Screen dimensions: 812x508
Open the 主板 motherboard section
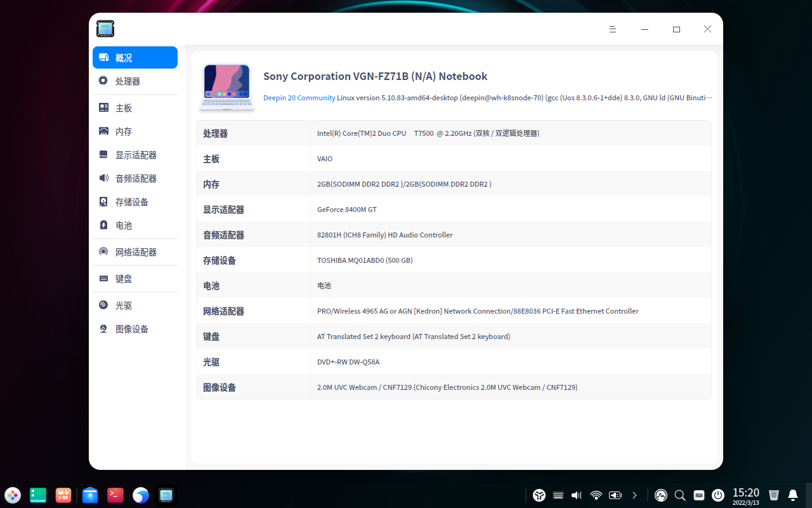(123, 107)
